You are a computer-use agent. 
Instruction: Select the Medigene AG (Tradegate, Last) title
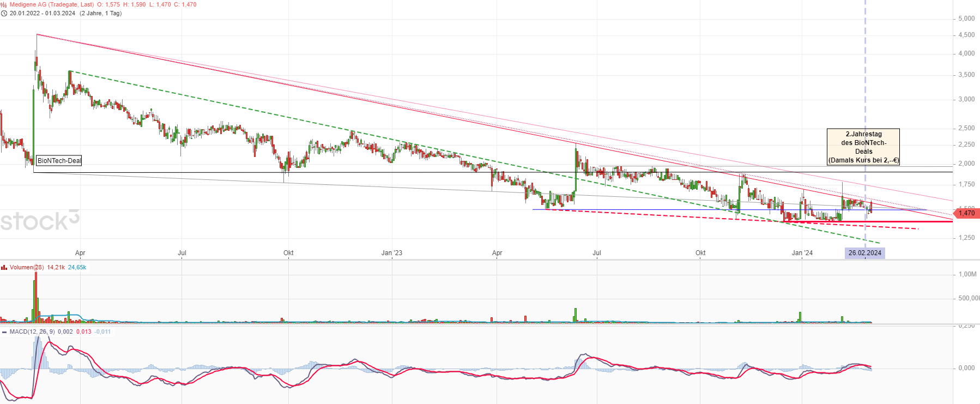click(52, 4)
